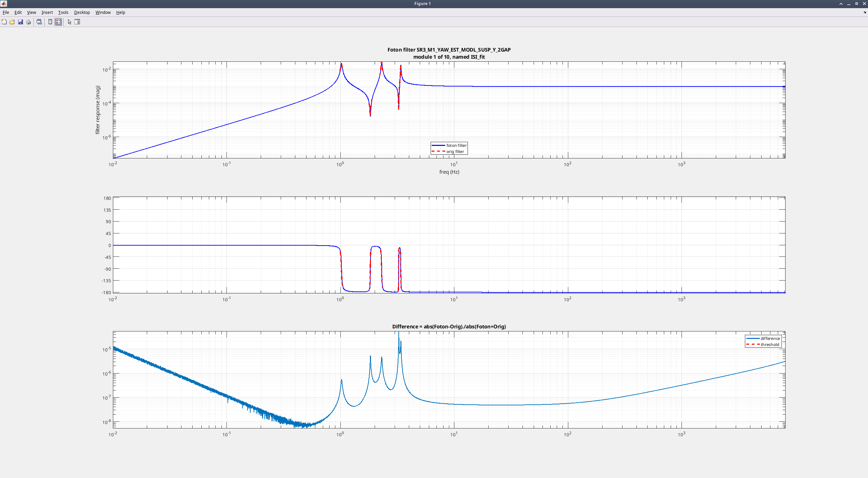Image resolution: width=868 pixels, height=478 pixels.
Task: Click the Link Plot toolbar icon
Action: pyautogui.click(x=39, y=22)
